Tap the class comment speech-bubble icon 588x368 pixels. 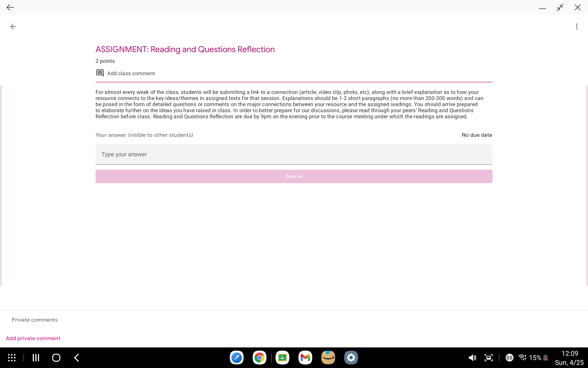100,73
